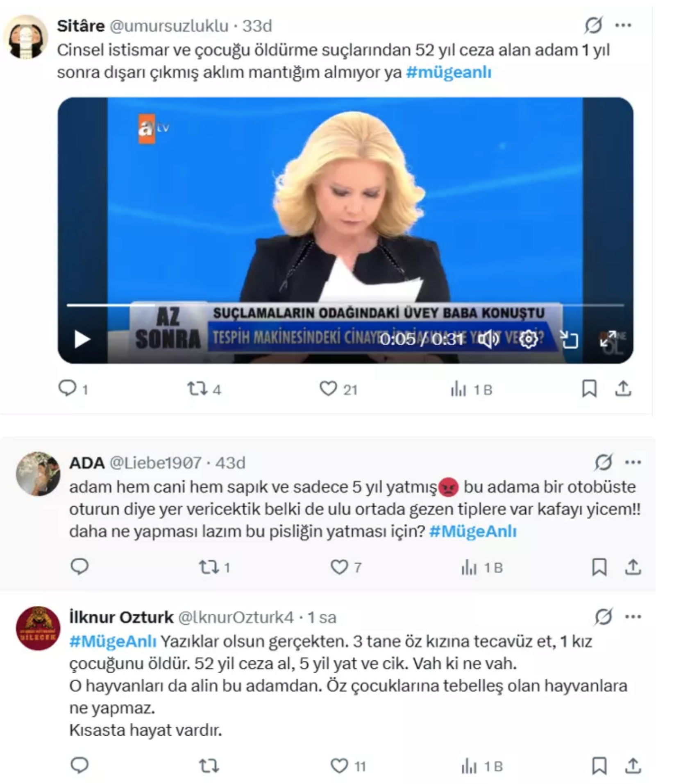The width and height of the screenshot is (699, 784).
Task: Seek on the video progress bar
Action: point(345,305)
